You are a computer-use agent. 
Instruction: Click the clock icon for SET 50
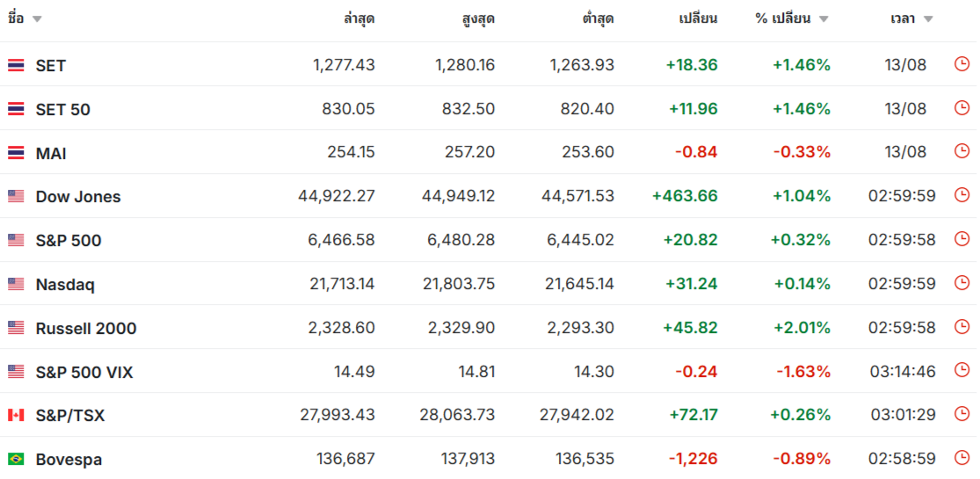click(962, 107)
